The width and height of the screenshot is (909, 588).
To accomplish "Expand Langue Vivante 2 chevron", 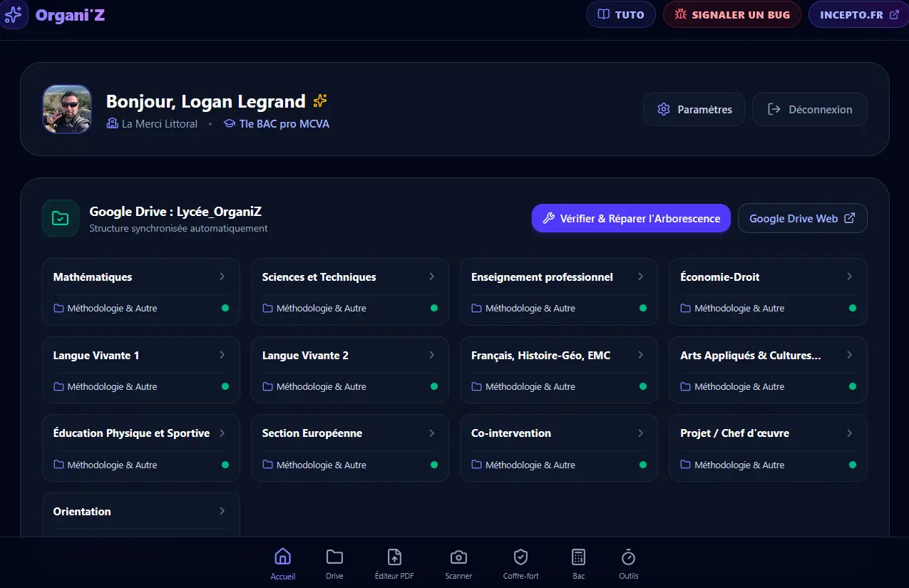I will (x=431, y=355).
